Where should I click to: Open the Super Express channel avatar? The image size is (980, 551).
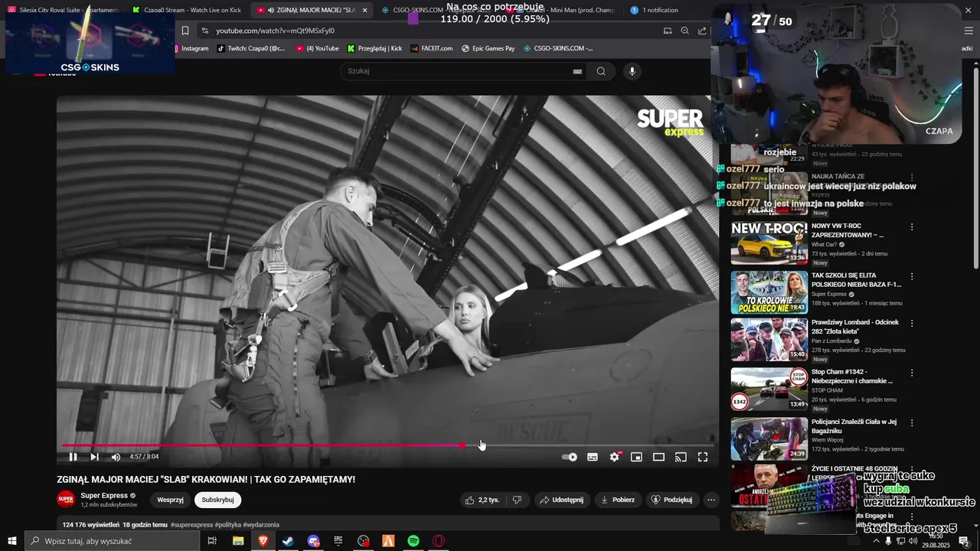tap(66, 500)
